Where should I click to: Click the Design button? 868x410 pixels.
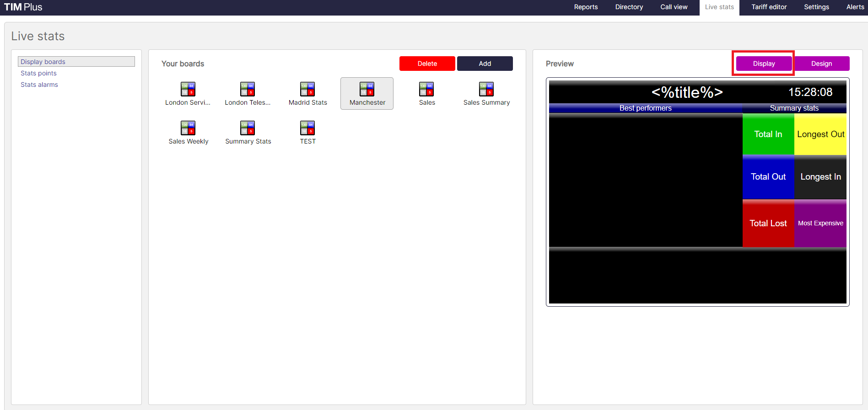pos(821,64)
